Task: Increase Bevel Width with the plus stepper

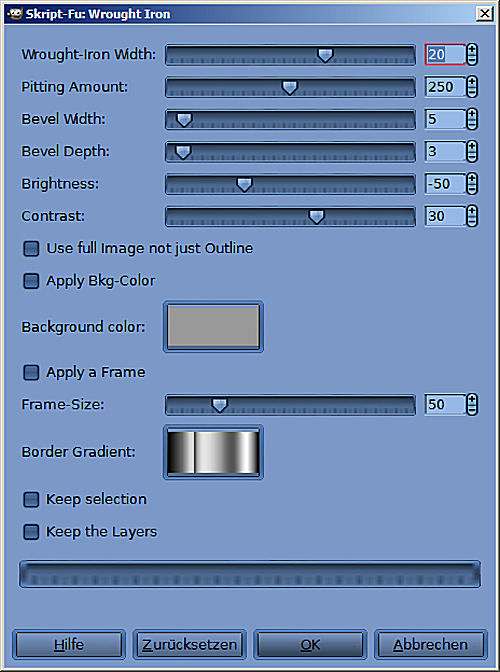Action: (472, 114)
